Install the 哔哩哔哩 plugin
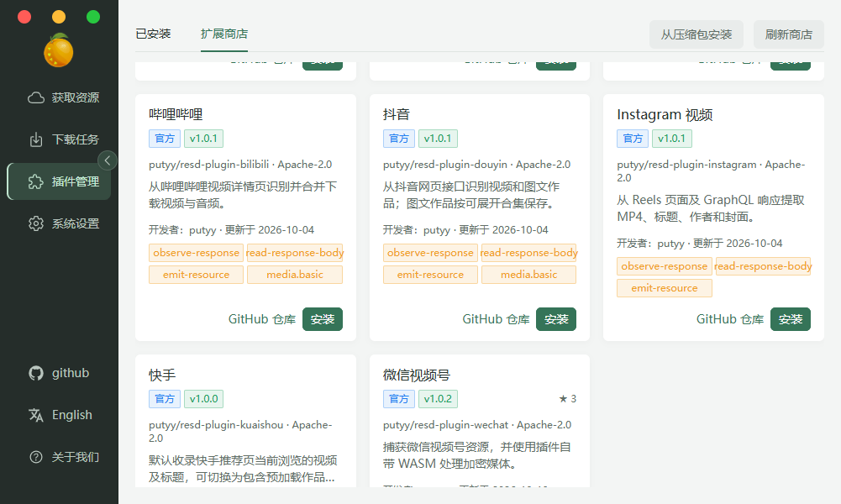841x504 pixels. point(323,319)
